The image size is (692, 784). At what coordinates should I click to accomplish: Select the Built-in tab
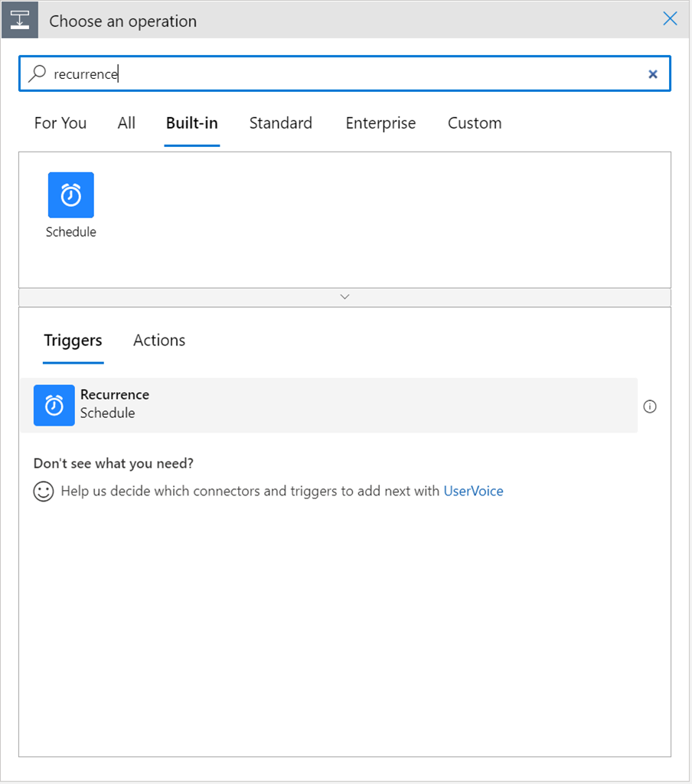(192, 123)
